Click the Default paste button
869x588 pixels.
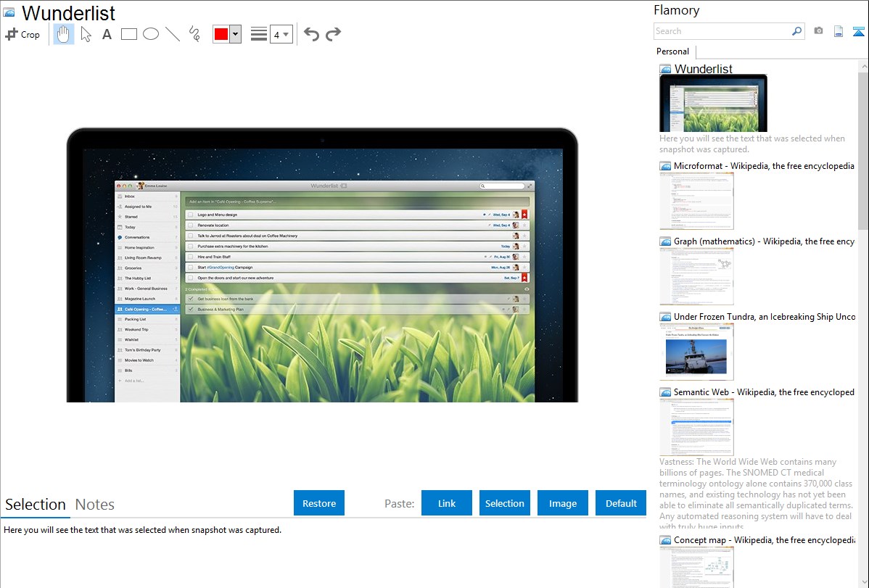click(x=621, y=503)
